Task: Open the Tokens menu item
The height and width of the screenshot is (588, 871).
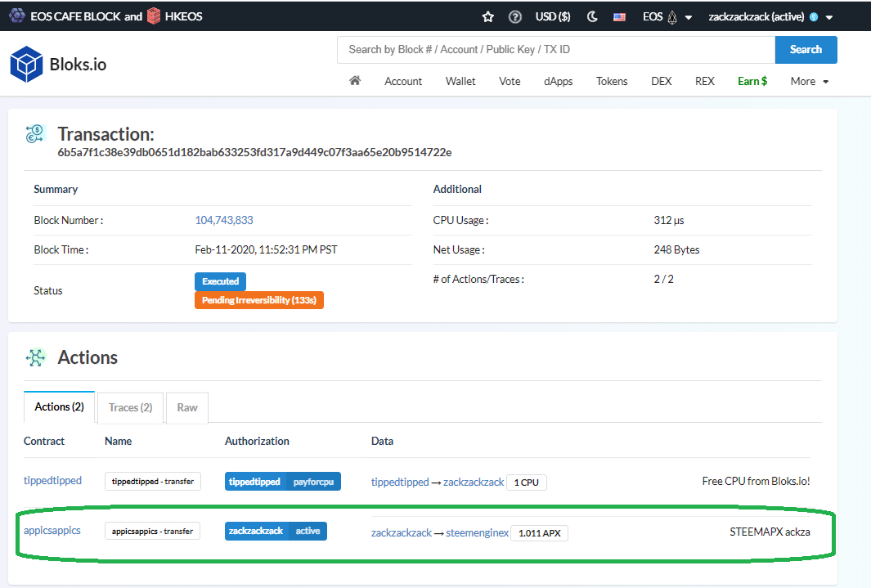Action: point(612,82)
